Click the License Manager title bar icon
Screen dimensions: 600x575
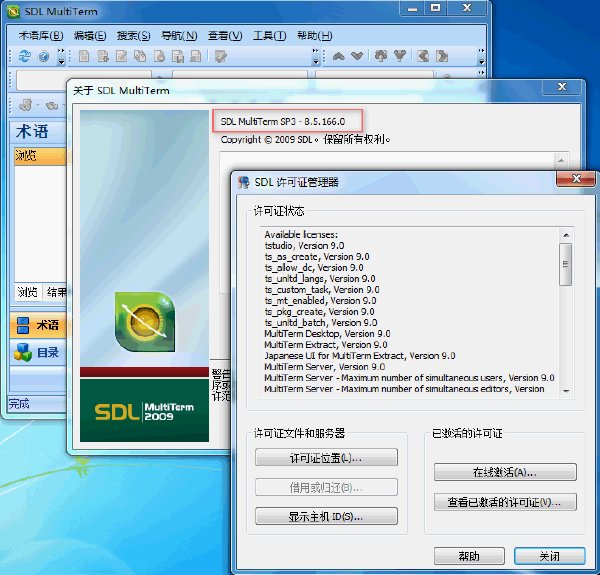244,182
